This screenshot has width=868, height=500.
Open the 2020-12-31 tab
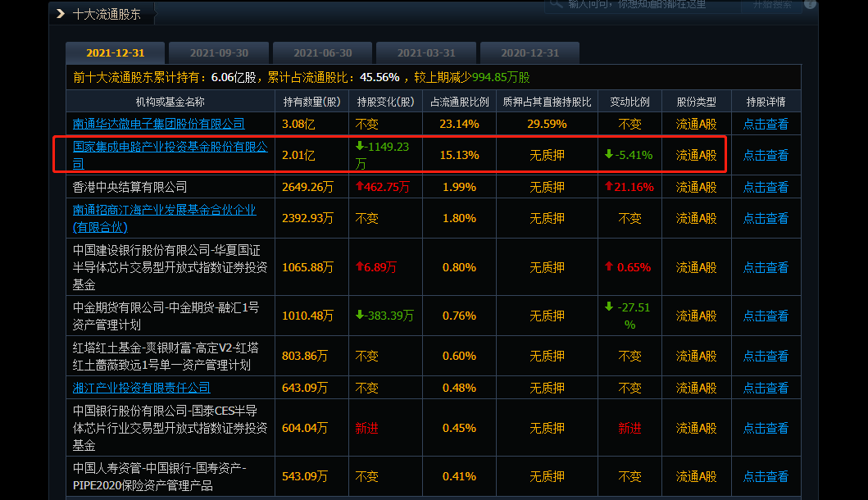pos(529,53)
